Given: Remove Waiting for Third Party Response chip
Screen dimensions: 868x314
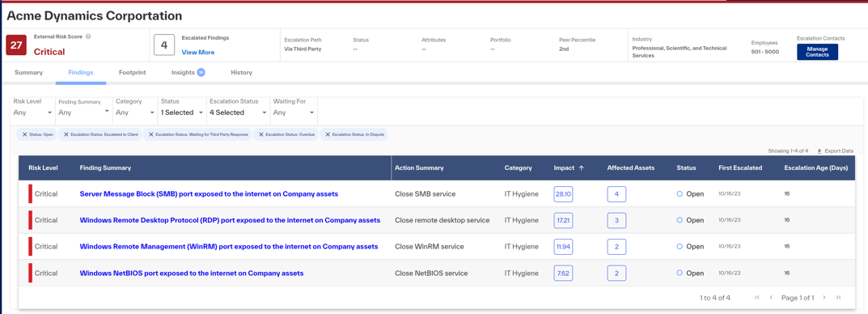Looking at the screenshot, I should tap(150, 134).
